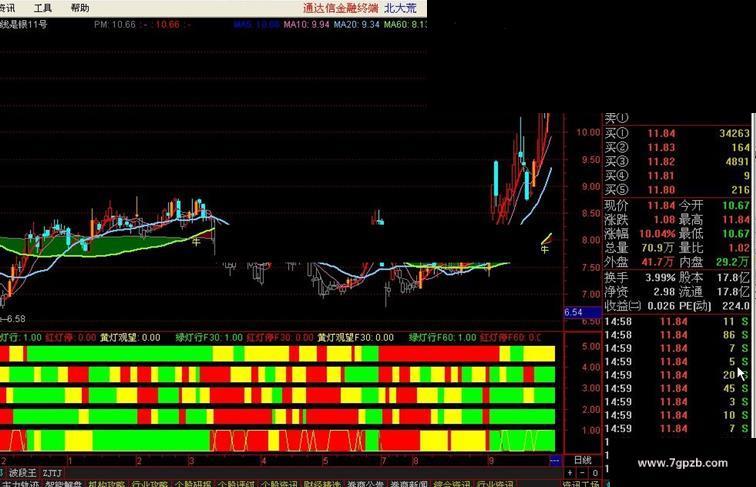Image resolution: width=756 pixels, height=487 pixels.
Task: Open the 帮助 menu
Action: click(80, 8)
